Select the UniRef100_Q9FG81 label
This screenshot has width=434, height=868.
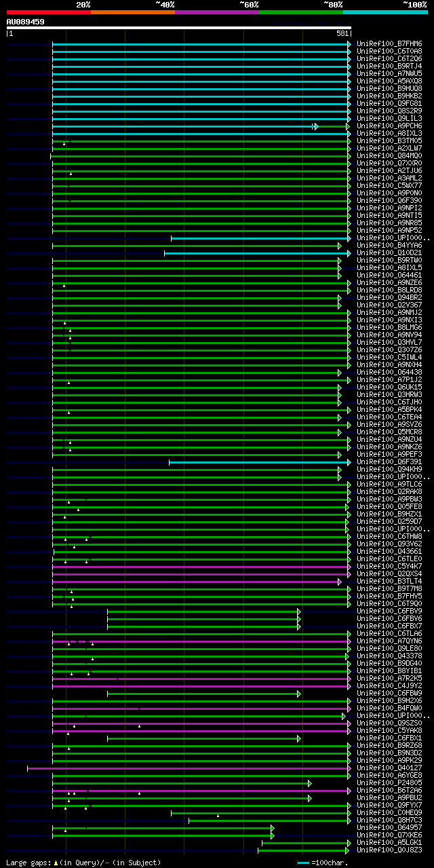389,103
